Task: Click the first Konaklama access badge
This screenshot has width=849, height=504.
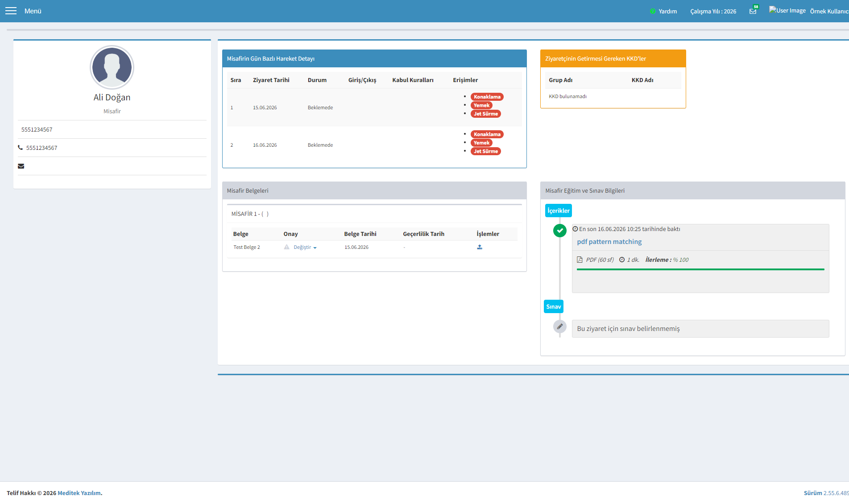Action: point(487,97)
